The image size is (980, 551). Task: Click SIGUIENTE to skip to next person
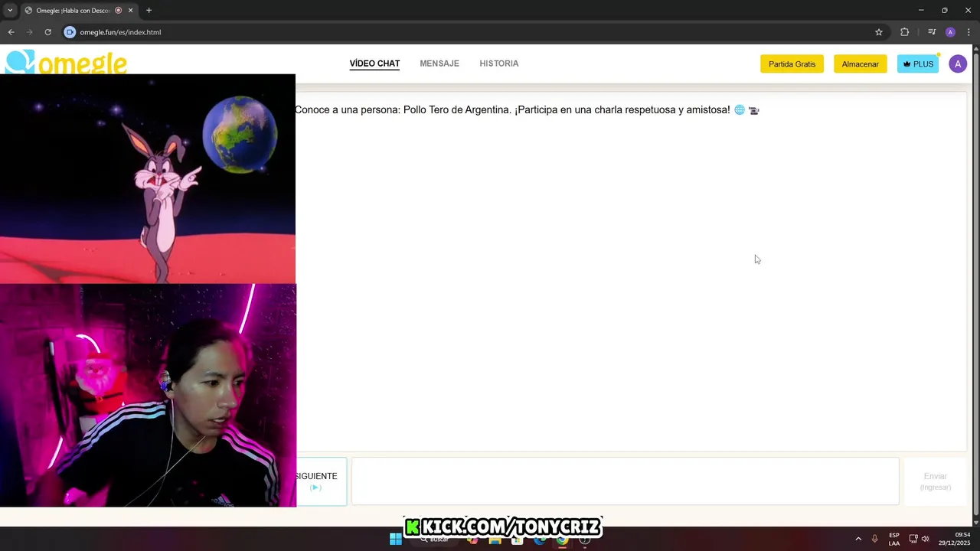[x=321, y=481]
